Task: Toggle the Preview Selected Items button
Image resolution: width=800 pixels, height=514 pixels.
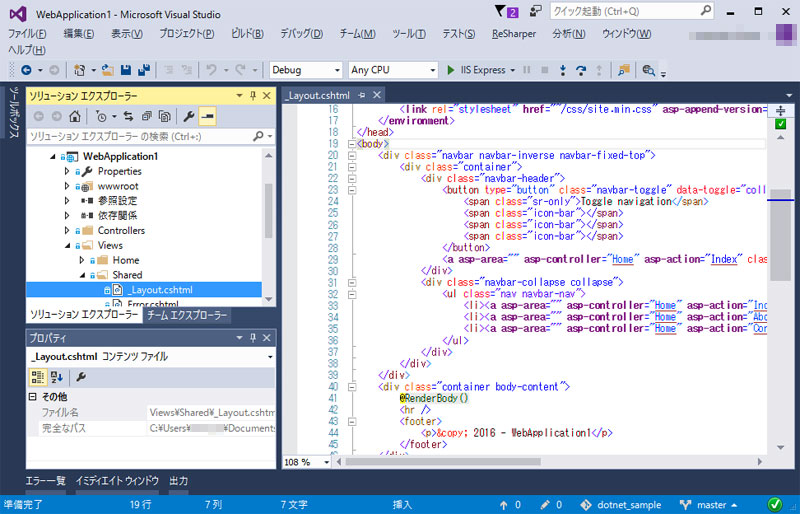Action: [x=207, y=116]
